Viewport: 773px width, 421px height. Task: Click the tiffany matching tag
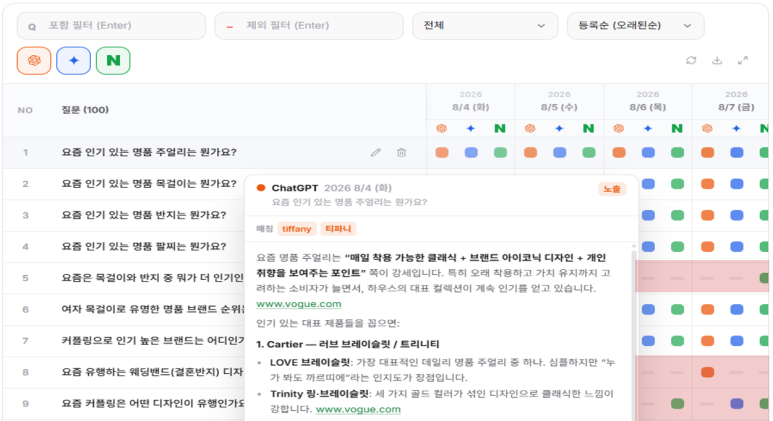pyautogui.click(x=296, y=229)
